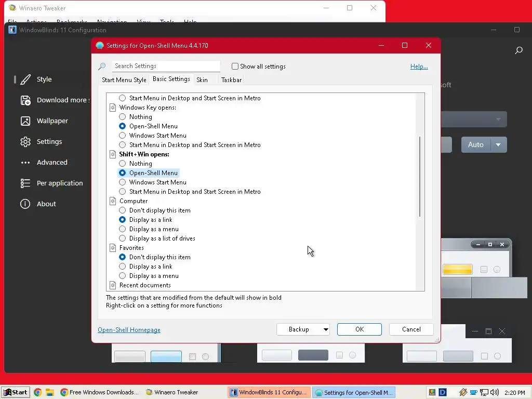The image size is (532, 399).
Task: Open Wallpaper via its picture icon
Action: point(25,121)
